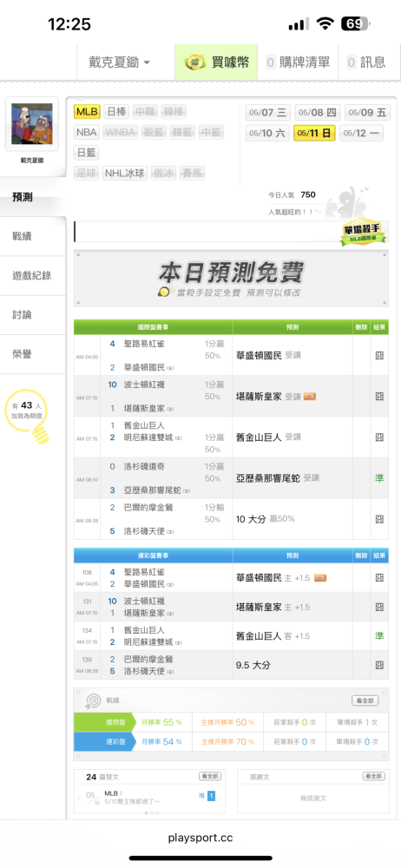This screenshot has height=868, width=401.
Task: Select the NBA league filter
Action: pos(87,132)
